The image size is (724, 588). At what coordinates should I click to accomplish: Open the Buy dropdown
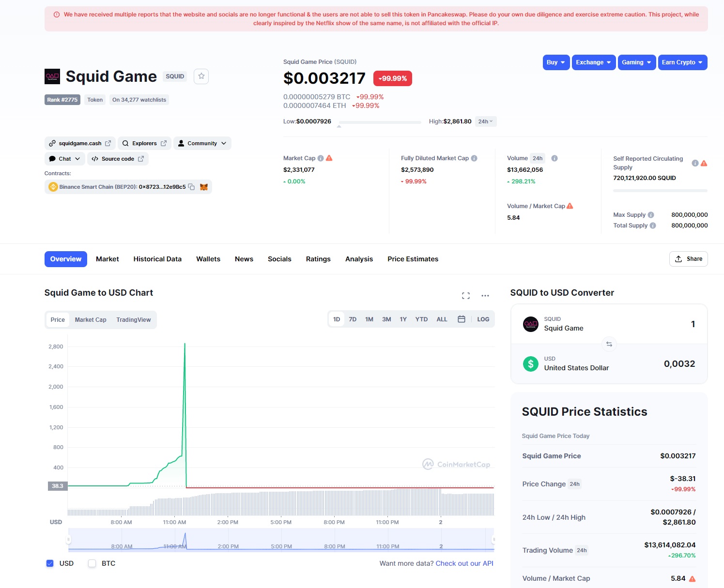tap(556, 62)
